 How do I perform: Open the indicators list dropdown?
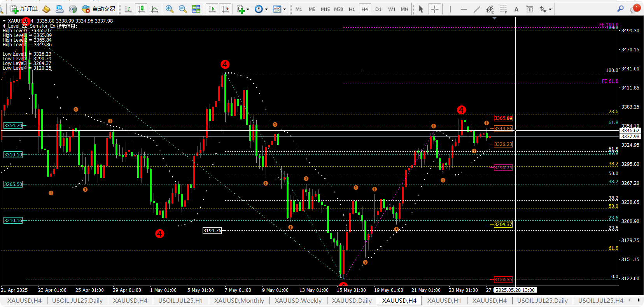tap(243, 9)
